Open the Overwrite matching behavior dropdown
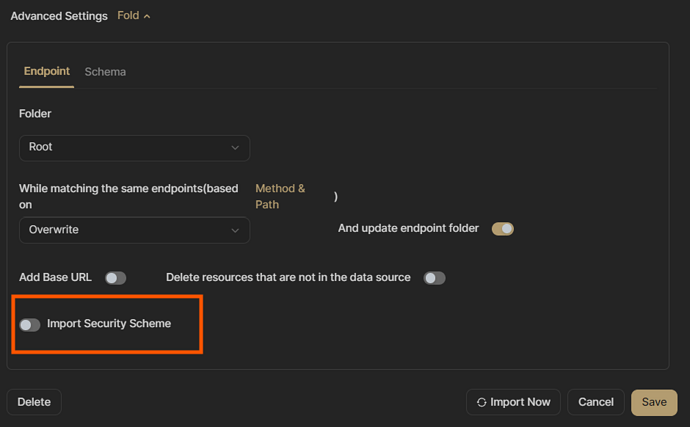Screen dimensions: 690x427 [x=134, y=230]
